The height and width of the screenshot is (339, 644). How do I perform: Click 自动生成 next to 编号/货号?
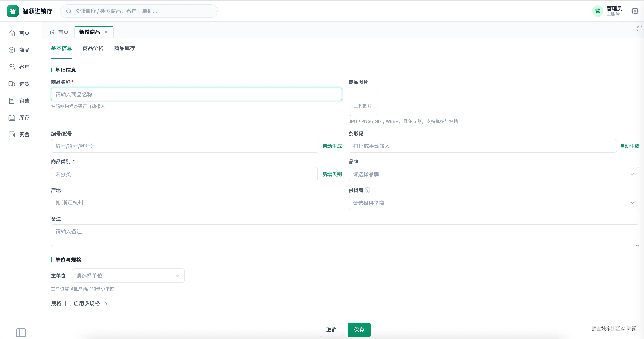tap(332, 146)
